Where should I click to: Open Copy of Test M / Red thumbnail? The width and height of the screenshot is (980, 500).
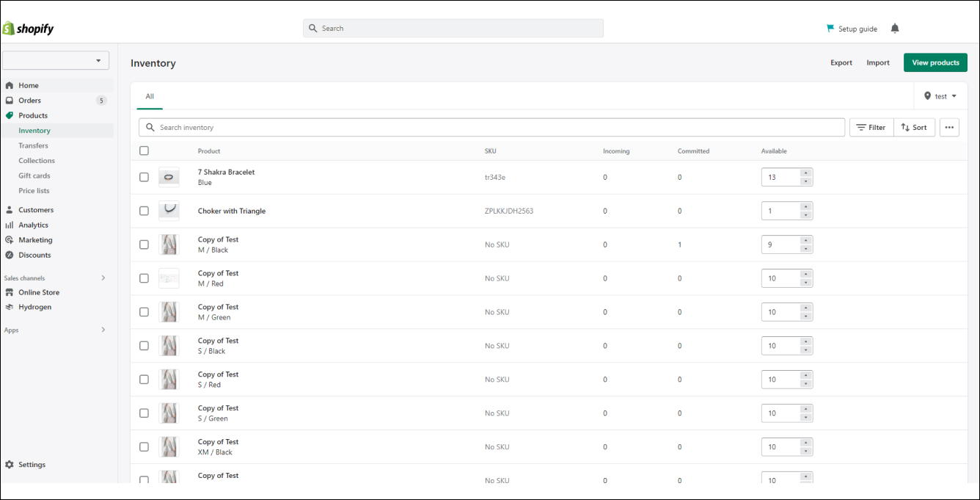[169, 278]
